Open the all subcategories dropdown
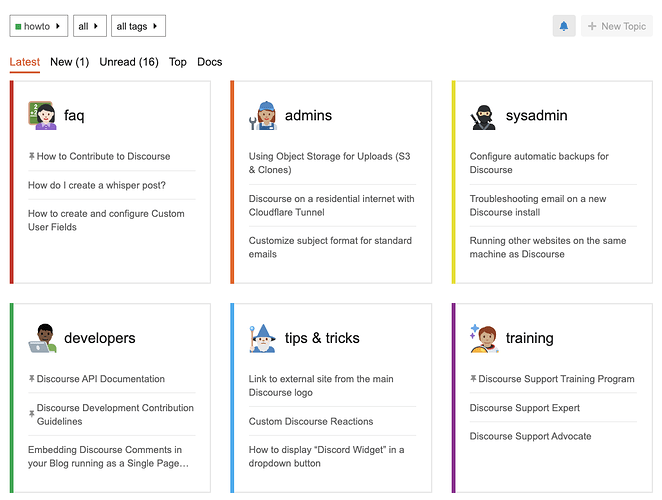The height and width of the screenshot is (500, 662). pyautogui.click(x=90, y=26)
